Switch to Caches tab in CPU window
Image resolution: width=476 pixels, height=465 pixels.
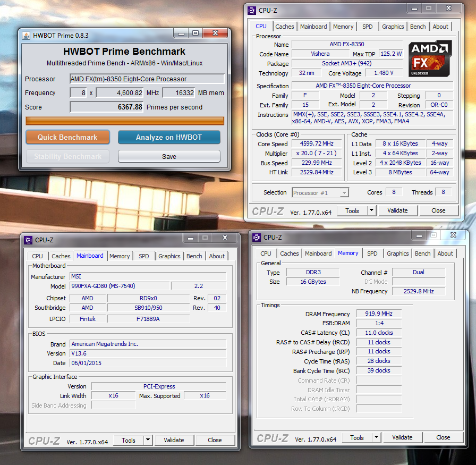point(284,27)
